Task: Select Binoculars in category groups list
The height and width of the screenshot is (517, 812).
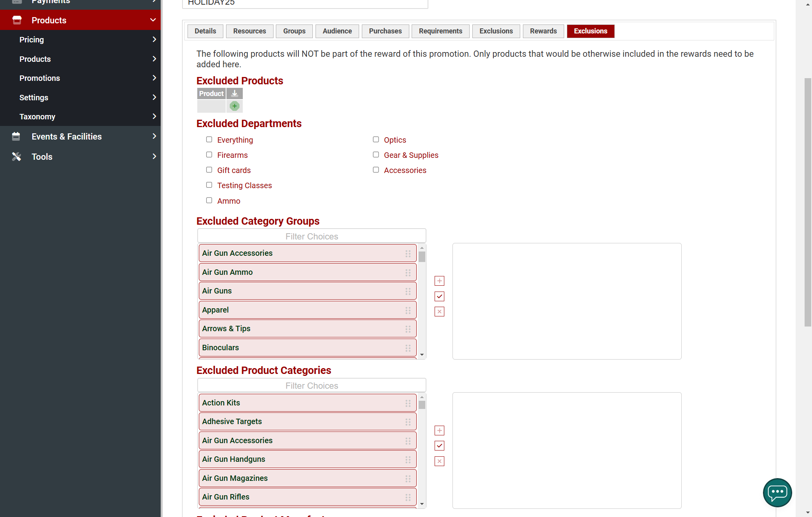Action: (307, 348)
